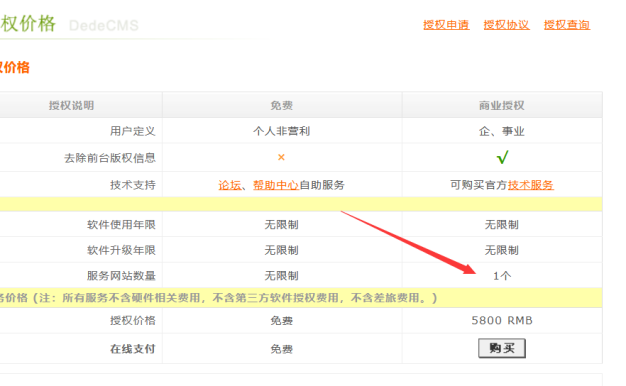Viewport: 626px width, 386px height.
Task: Click 无限制 under 免费 for 软件使用年限
Action: (x=281, y=224)
